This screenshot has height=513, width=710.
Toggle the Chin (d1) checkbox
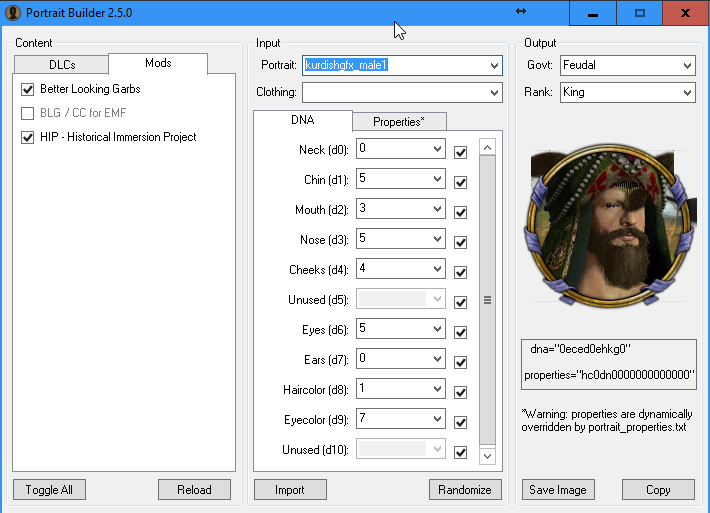461,182
